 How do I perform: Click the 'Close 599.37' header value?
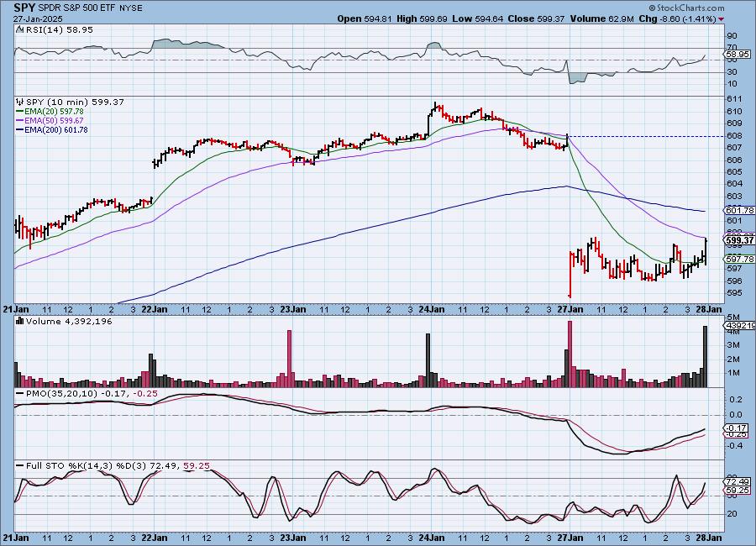pyautogui.click(x=536, y=18)
